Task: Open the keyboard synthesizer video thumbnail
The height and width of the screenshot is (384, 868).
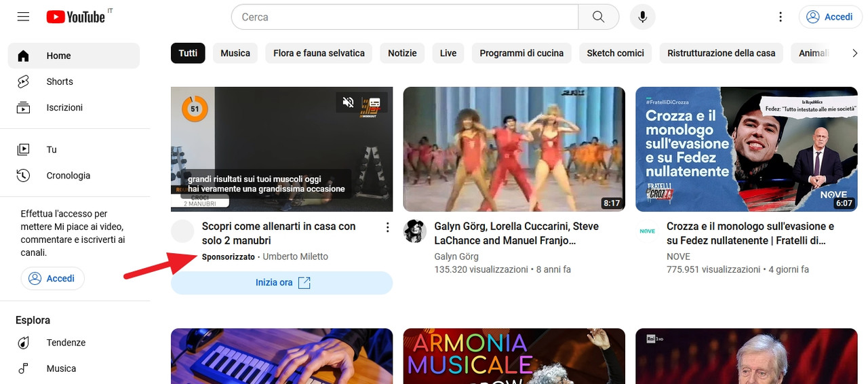Action: pyautogui.click(x=281, y=356)
